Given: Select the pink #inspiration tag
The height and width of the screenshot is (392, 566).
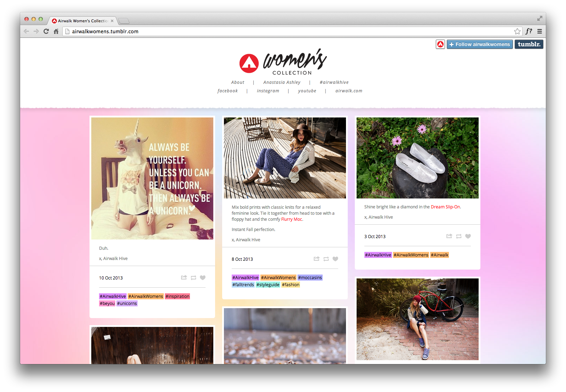Looking at the screenshot, I should click(177, 296).
